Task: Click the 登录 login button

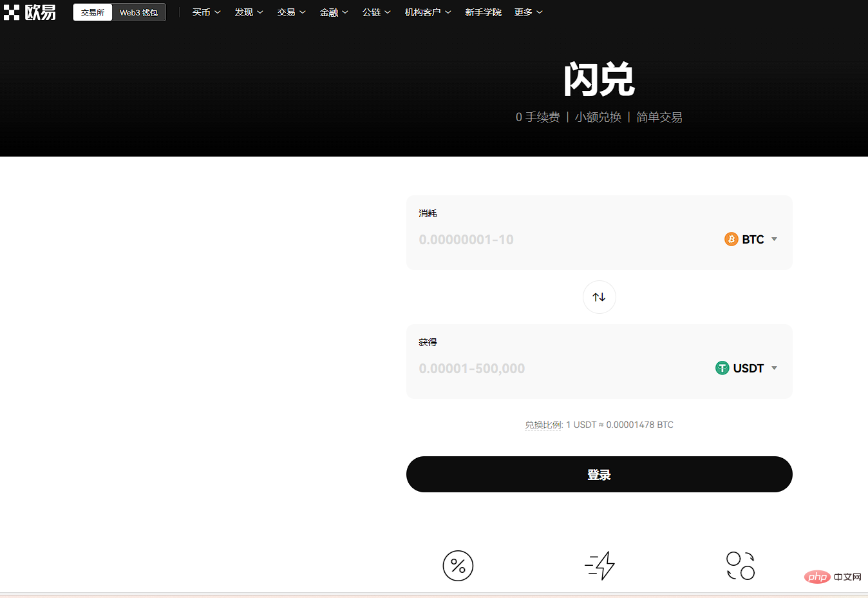Action: (599, 474)
